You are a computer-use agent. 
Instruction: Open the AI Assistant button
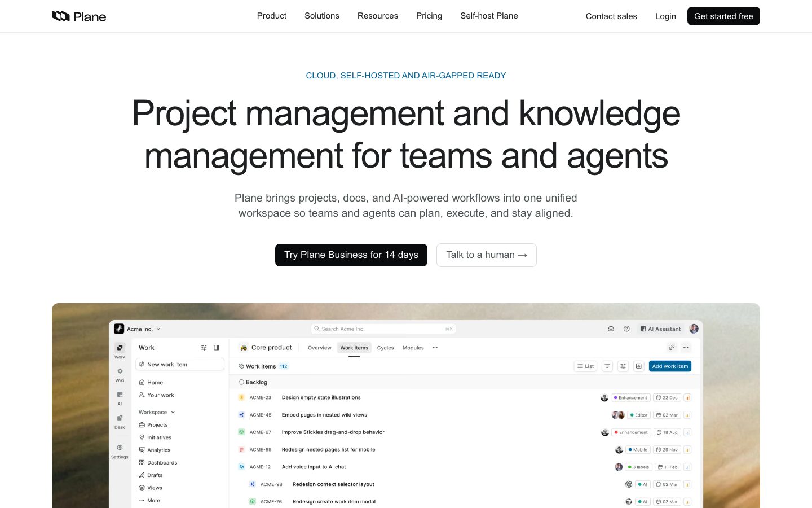pos(660,329)
